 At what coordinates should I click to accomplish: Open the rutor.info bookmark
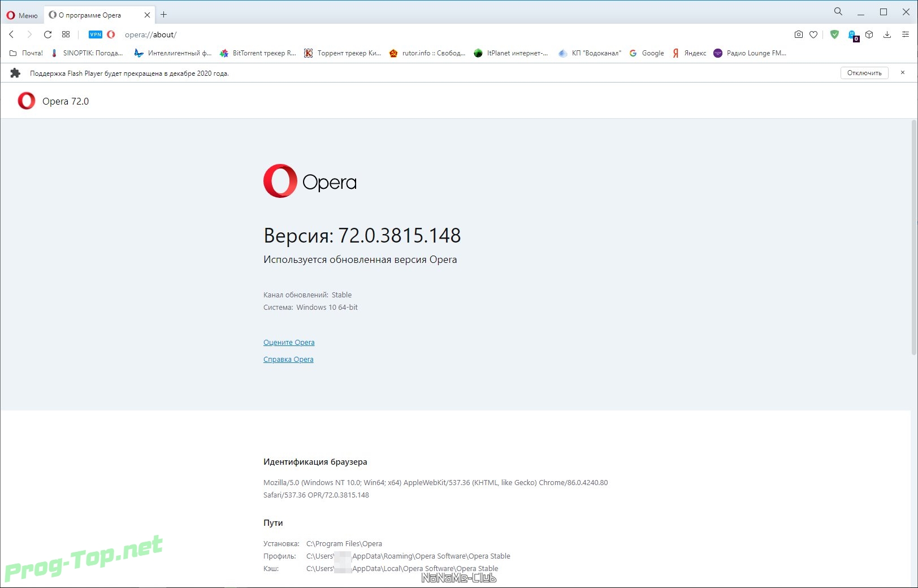click(x=427, y=53)
